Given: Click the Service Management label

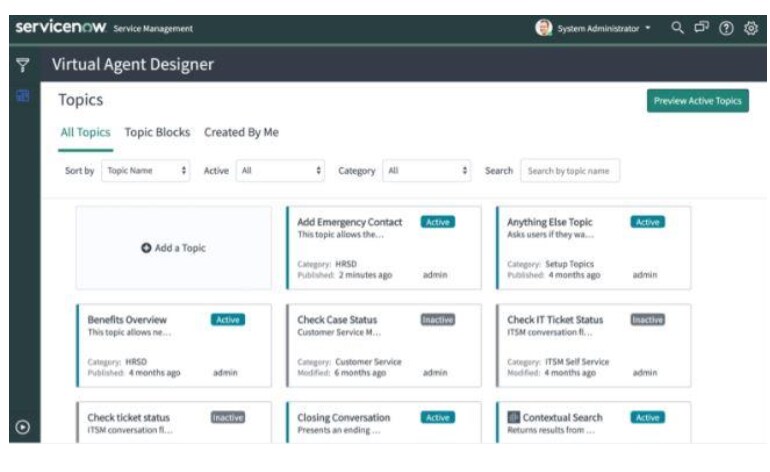Looking at the screenshot, I should pos(153,28).
